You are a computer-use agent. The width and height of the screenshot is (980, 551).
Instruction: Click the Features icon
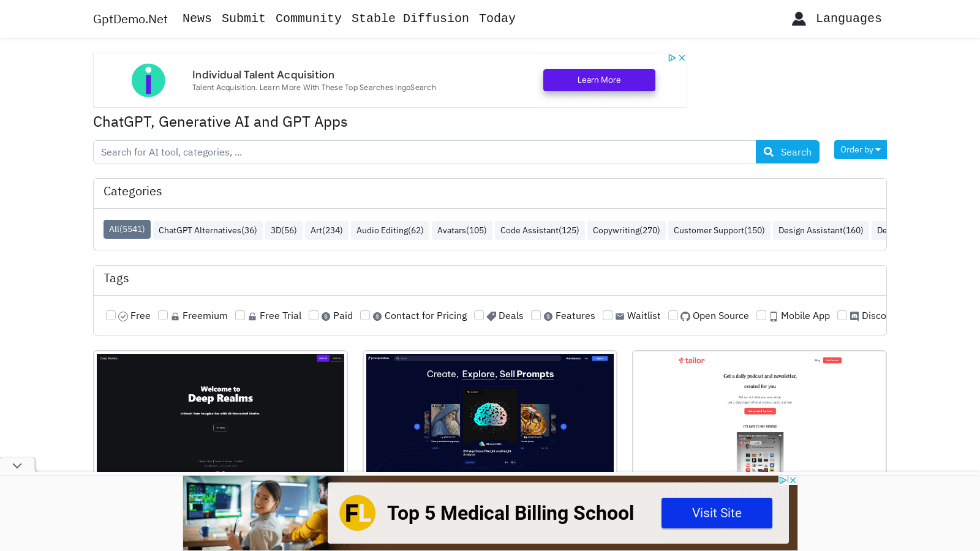[548, 317]
